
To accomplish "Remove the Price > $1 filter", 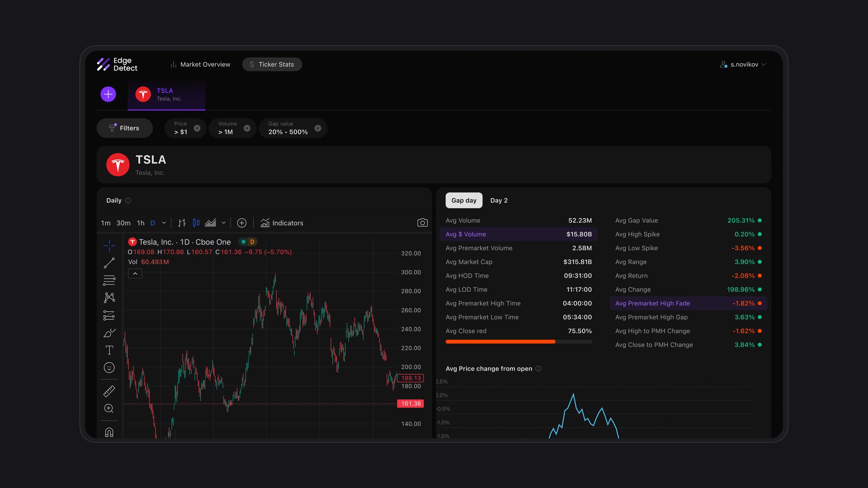I will click(197, 128).
